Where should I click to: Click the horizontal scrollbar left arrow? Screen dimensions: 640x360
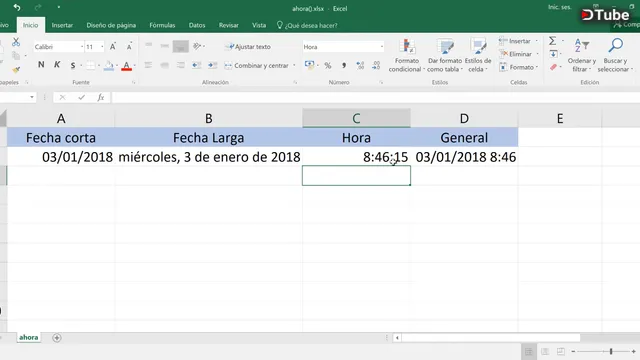[397, 338]
